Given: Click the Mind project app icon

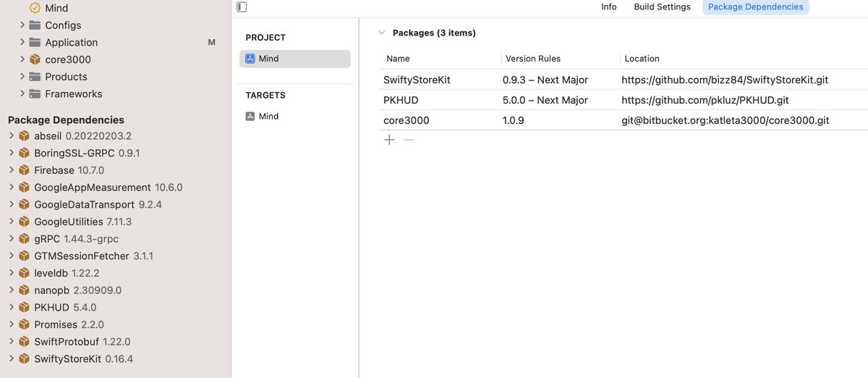Looking at the screenshot, I should point(250,59).
